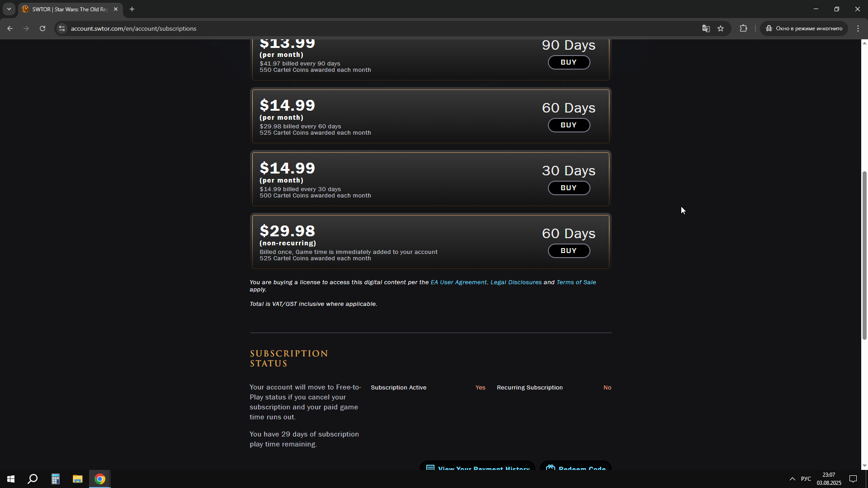The image size is (868, 488).
Task: Click 'Total is VAT/GST inclusive' notice
Action: pos(313,304)
